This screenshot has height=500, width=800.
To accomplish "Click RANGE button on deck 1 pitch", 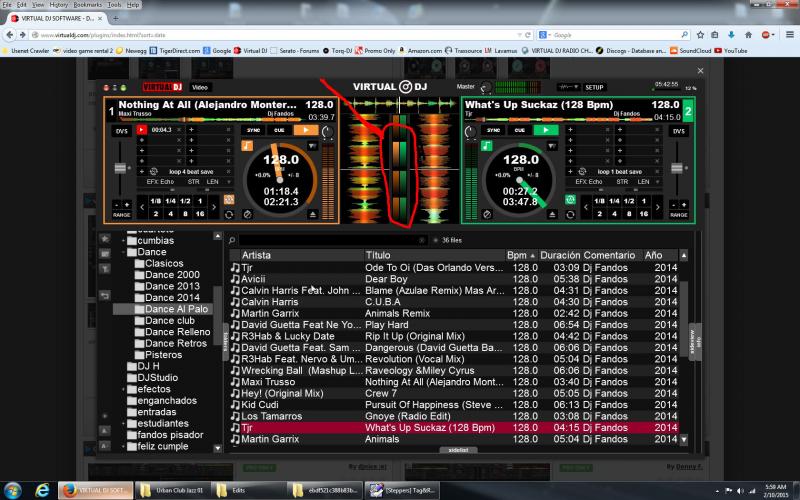I will coord(122,215).
